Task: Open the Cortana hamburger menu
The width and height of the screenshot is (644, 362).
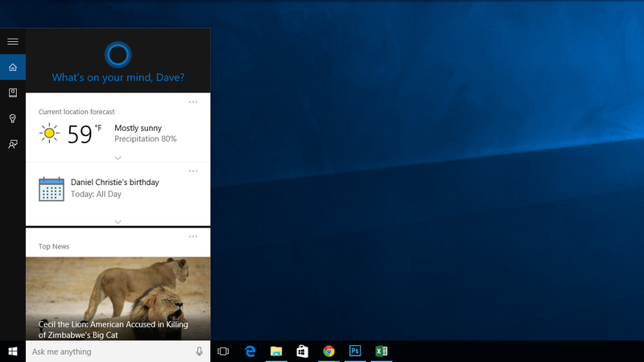Action: click(13, 42)
